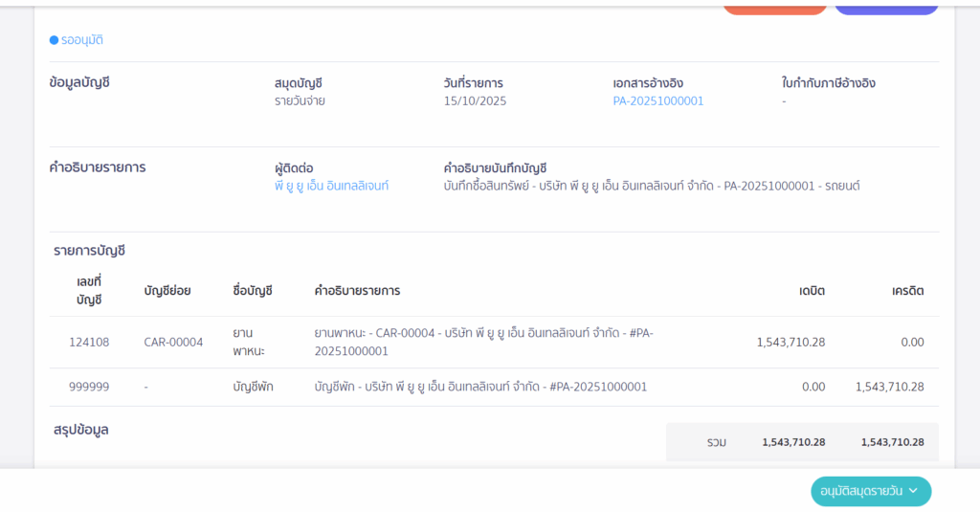Click the ชื่อบัญชี column header
980x512 pixels.
(253, 291)
